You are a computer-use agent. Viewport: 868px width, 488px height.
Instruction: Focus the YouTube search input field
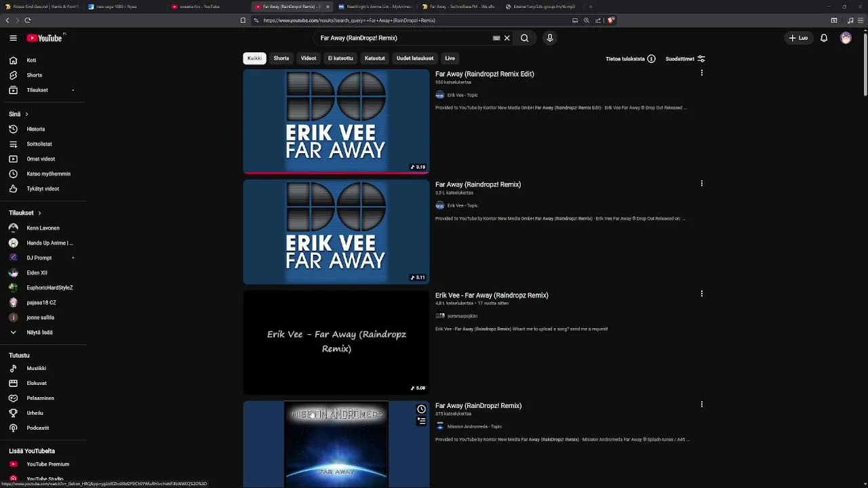pos(403,38)
